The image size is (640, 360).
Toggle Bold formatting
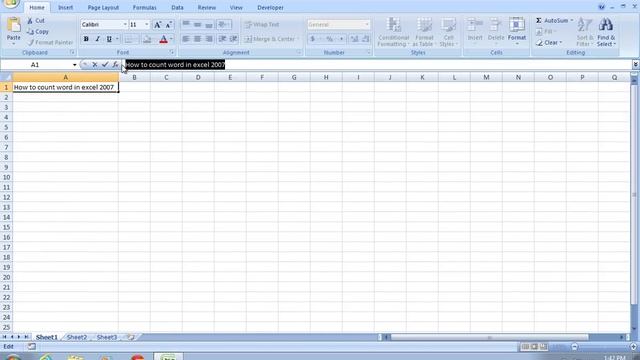tap(86, 39)
